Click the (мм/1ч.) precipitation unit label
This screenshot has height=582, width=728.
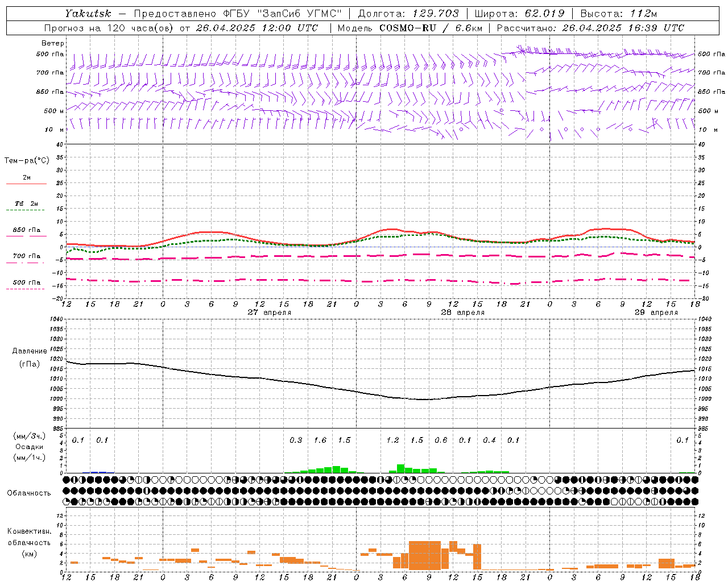(30, 458)
